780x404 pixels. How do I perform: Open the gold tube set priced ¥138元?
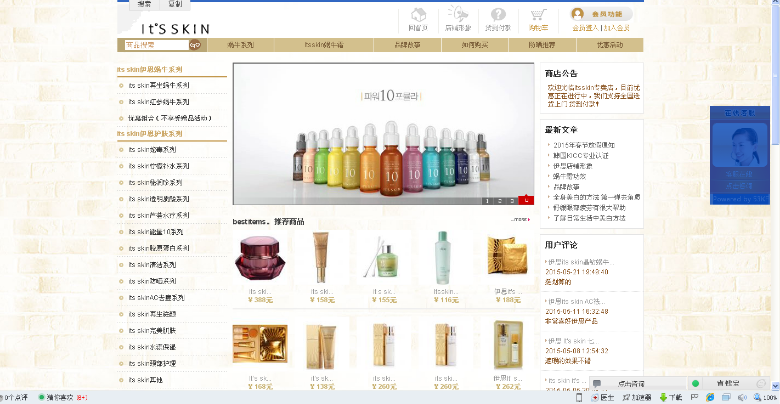[321, 346]
